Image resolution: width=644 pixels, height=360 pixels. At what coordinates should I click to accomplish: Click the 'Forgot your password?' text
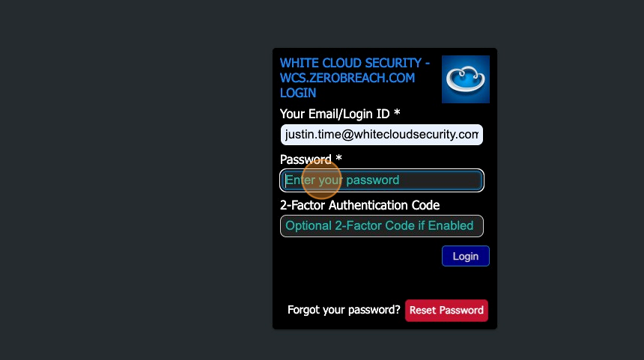pos(344,310)
